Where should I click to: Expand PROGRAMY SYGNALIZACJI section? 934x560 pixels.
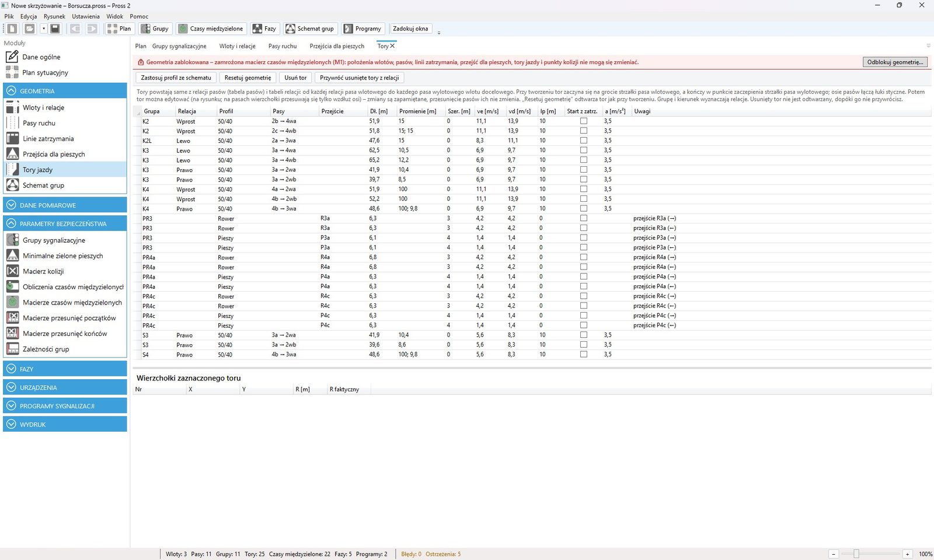tap(65, 406)
